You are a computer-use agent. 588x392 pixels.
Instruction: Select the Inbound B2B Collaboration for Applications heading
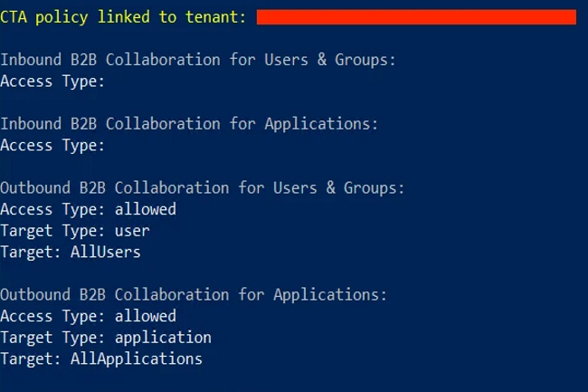point(189,124)
